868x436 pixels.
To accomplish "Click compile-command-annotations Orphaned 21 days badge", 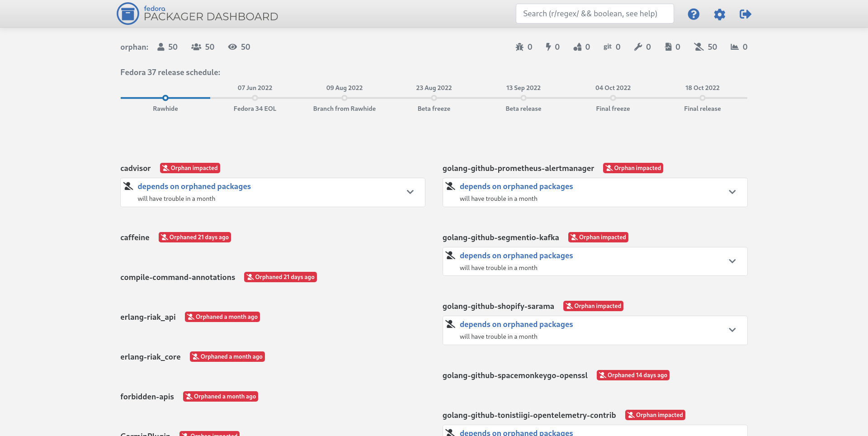I will click(280, 277).
